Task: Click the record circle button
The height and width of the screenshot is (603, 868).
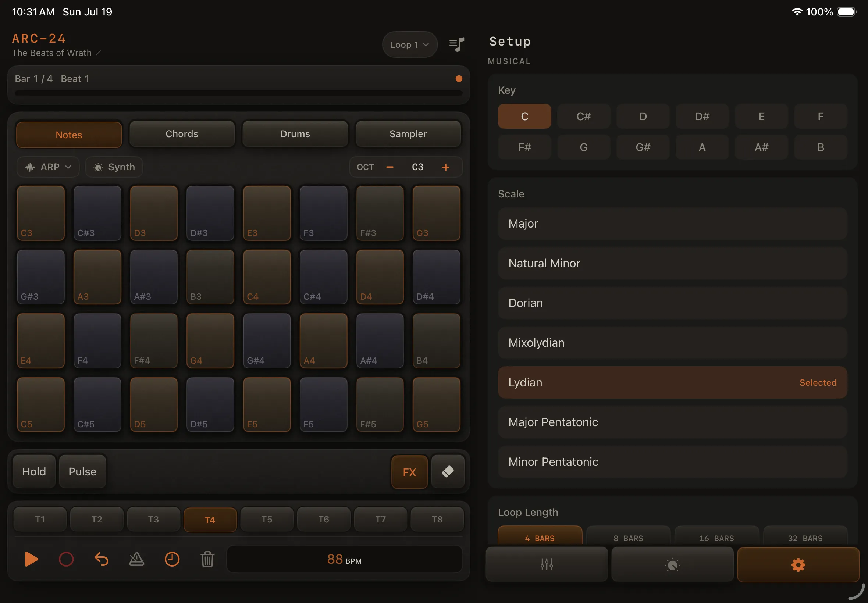Action: (x=66, y=559)
